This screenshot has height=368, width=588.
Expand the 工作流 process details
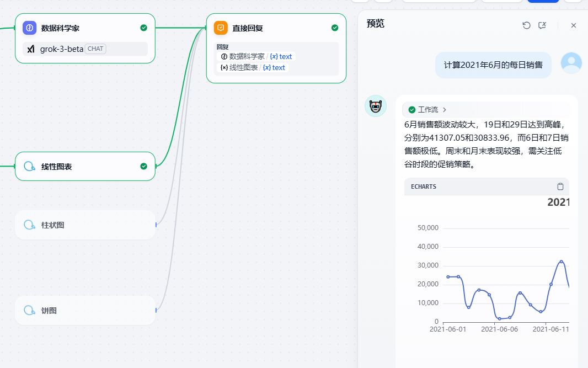[428, 110]
